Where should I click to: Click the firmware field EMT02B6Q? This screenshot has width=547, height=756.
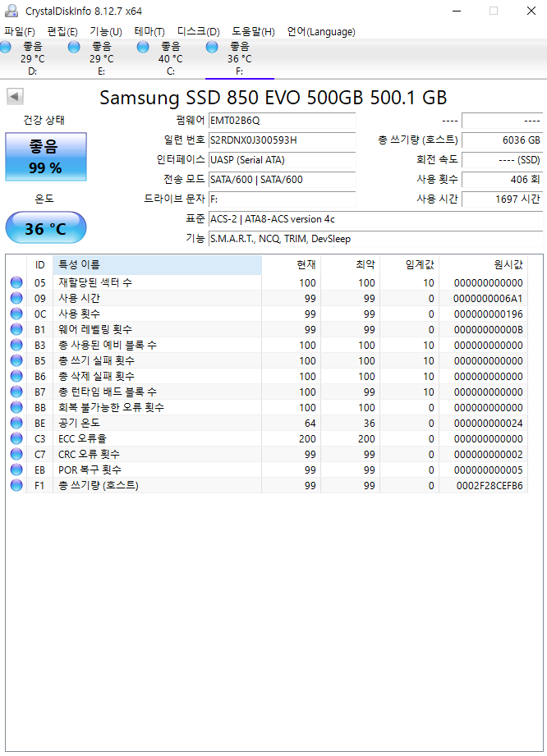283,121
